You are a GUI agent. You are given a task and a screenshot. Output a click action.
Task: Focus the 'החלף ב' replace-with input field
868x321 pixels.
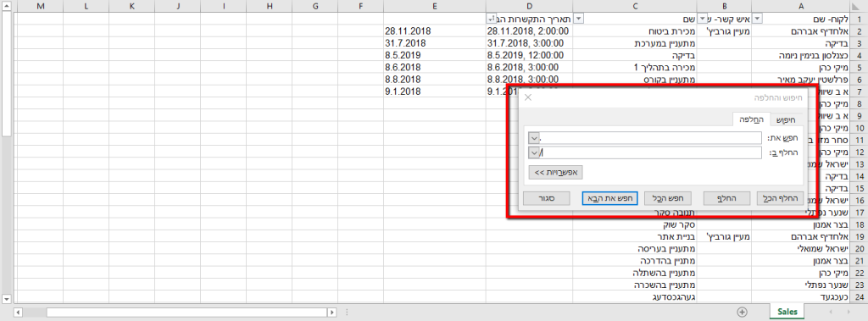tap(650, 152)
